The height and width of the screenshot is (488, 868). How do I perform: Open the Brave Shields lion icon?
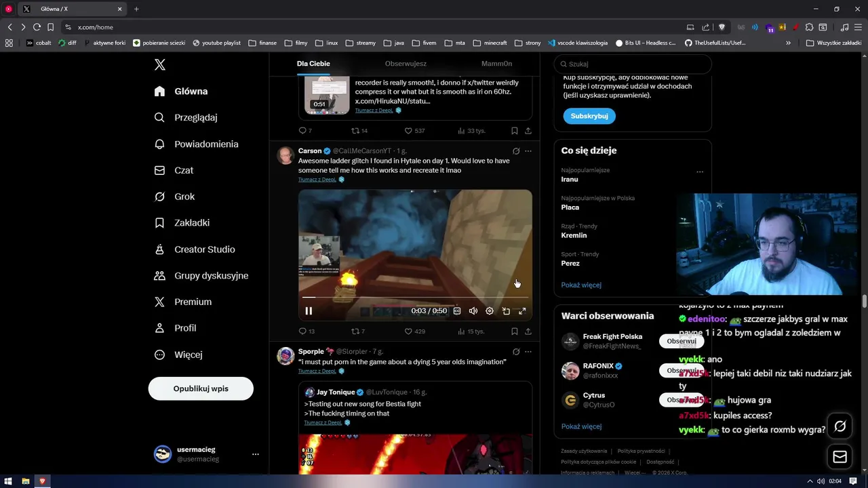tap(722, 27)
